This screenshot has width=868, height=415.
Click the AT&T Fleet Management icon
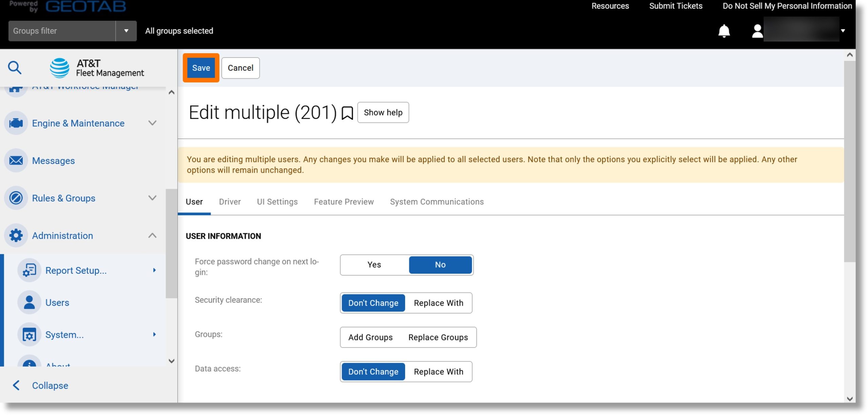pyautogui.click(x=59, y=68)
